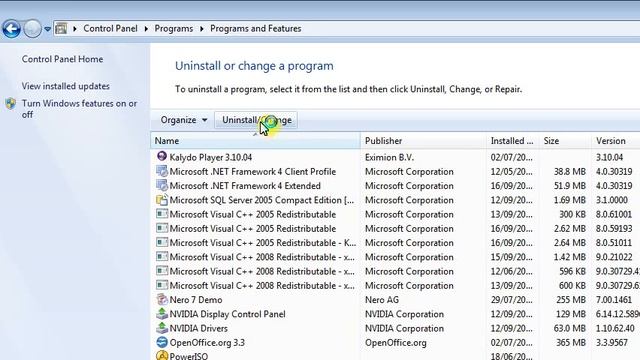Select Microsoft .NET Framework 4 Client Profile
Viewport: 640px width, 360px height.
click(253, 171)
